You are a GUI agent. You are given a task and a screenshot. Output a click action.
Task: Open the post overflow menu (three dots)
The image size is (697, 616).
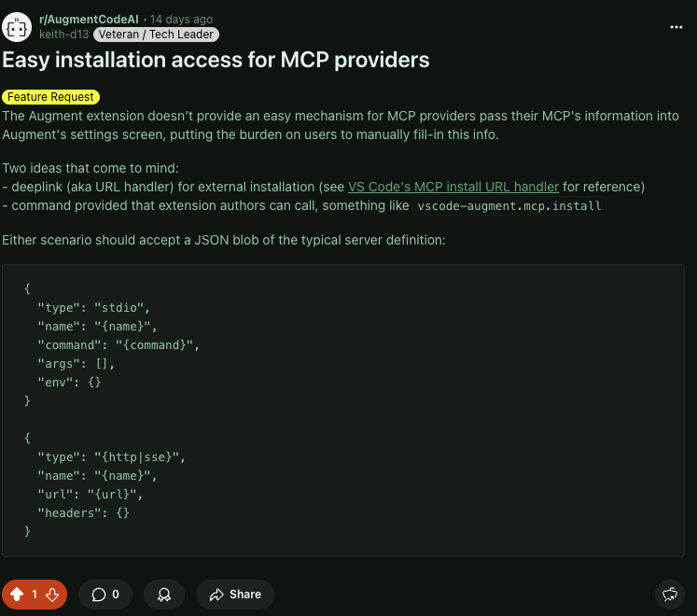pos(676,27)
